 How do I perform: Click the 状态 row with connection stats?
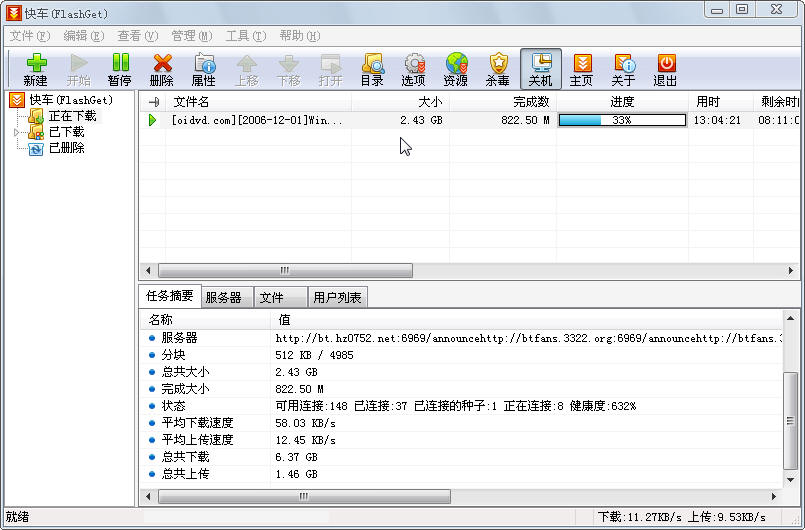(x=461, y=406)
